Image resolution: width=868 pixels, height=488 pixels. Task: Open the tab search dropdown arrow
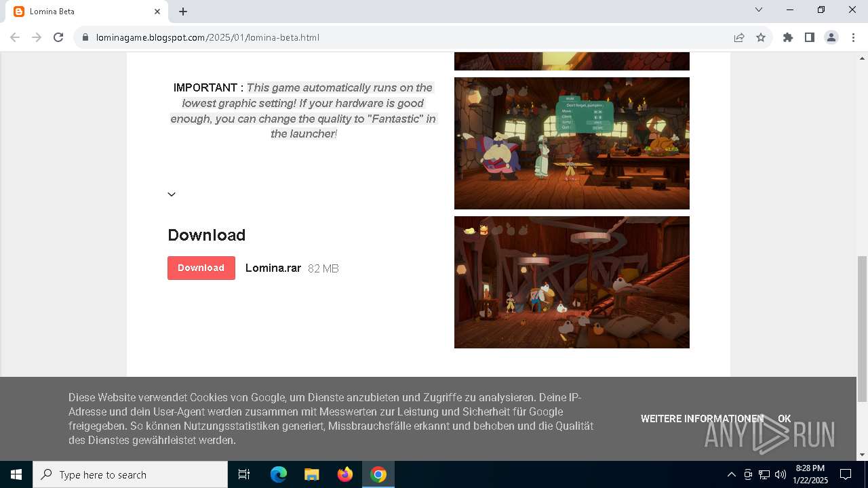(759, 10)
